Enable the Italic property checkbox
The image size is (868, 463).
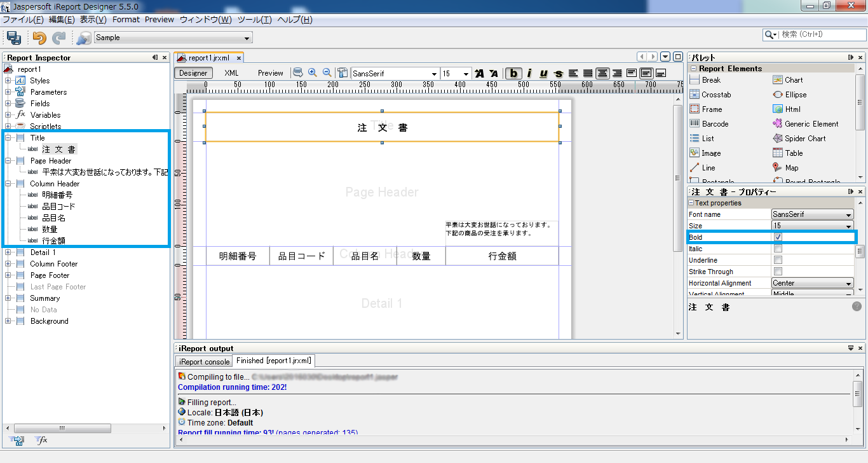tap(779, 248)
